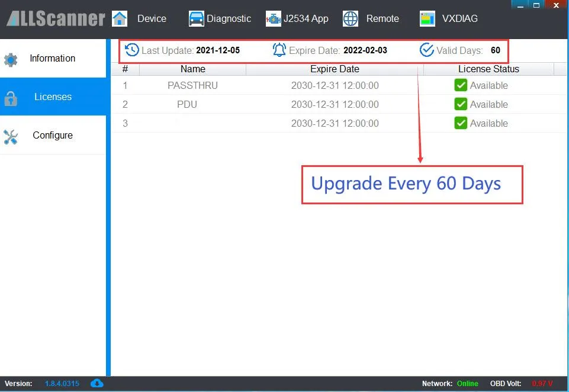Image resolution: width=569 pixels, height=392 pixels.
Task: Click row 3 green check icon
Action: (x=461, y=123)
